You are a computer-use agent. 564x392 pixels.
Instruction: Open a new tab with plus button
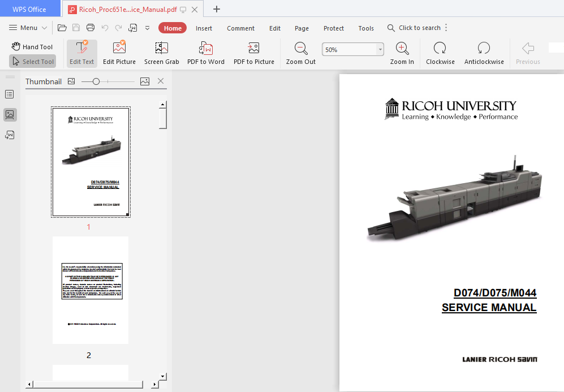tap(217, 10)
